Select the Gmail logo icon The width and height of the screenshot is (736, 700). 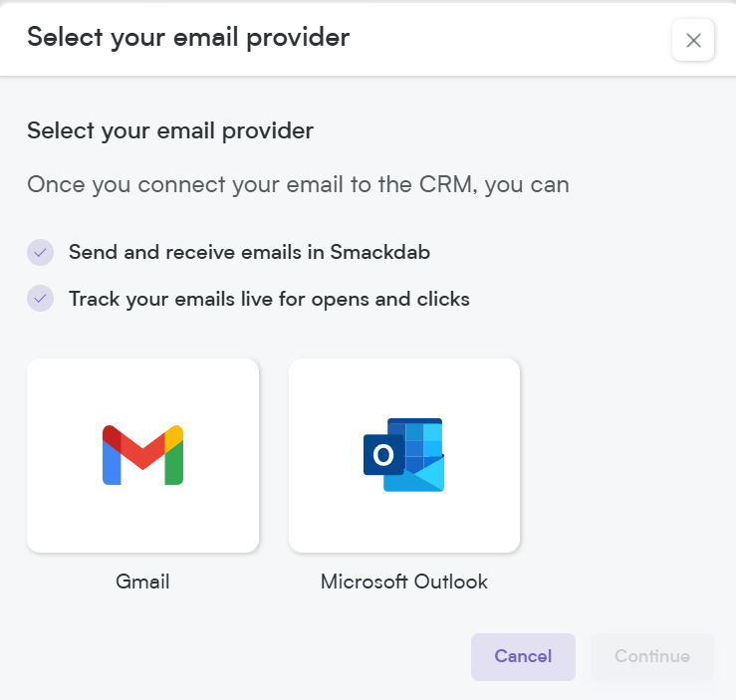[x=142, y=455]
